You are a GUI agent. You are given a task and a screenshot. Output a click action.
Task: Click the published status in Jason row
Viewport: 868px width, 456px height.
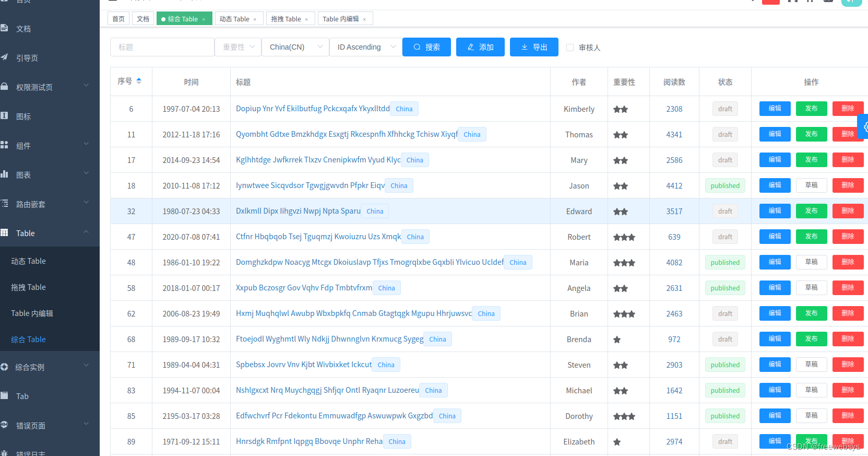tap(725, 185)
